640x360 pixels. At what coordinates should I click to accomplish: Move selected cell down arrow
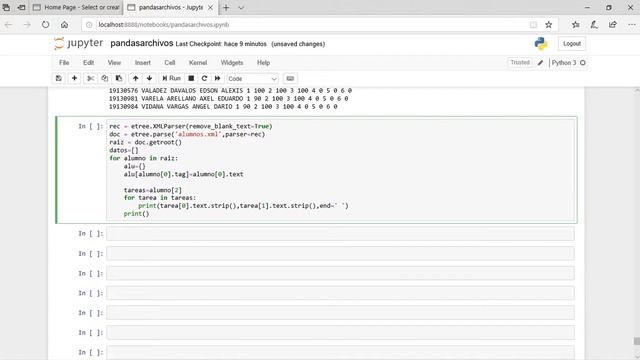click(149, 78)
